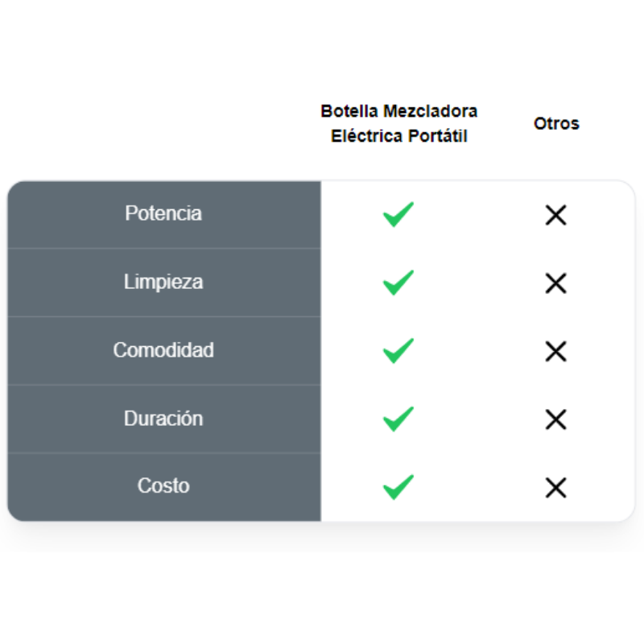The image size is (644, 644).
Task: Click the gray Costo cell background
Action: 164,488
